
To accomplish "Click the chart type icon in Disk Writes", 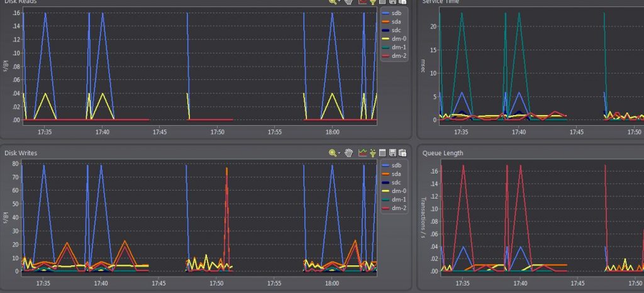I will click(x=362, y=153).
